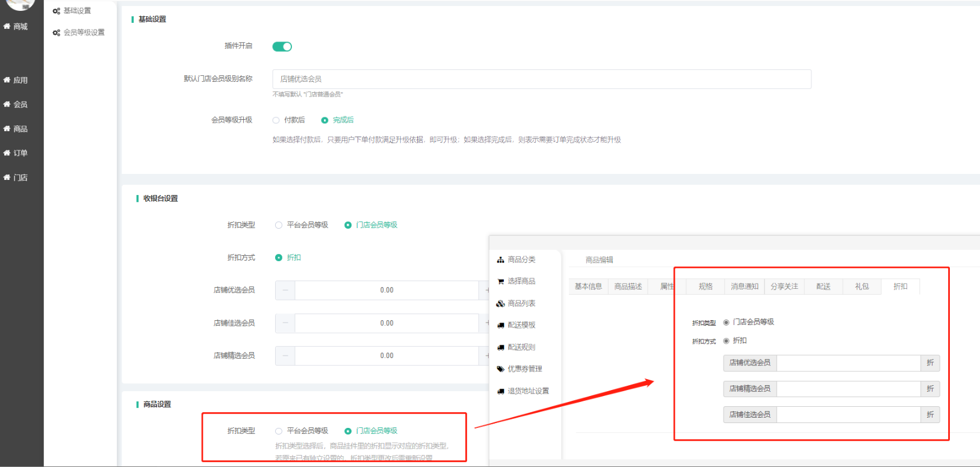Image resolution: width=980 pixels, height=467 pixels.
Task: Click the 配送模板 truck icon
Action: coord(500,325)
